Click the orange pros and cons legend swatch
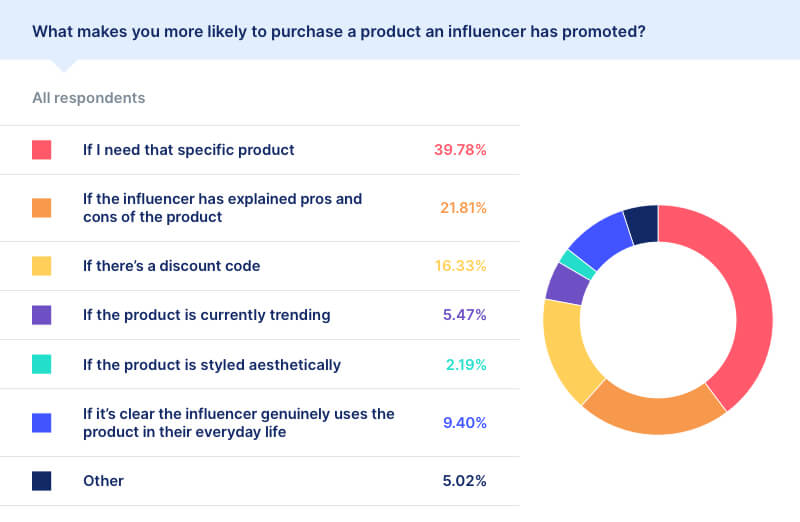The width and height of the screenshot is (800, 522). click(x=41, y=208)
